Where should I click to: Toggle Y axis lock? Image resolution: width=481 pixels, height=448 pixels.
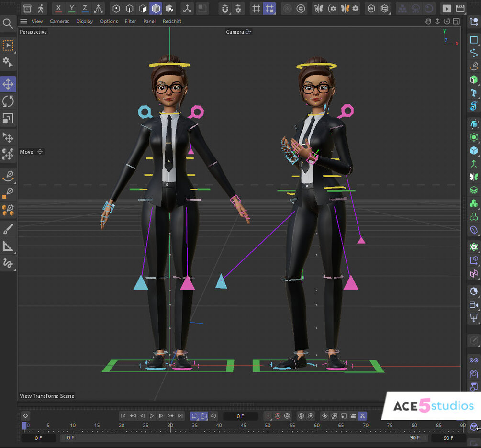coord(72,9)
